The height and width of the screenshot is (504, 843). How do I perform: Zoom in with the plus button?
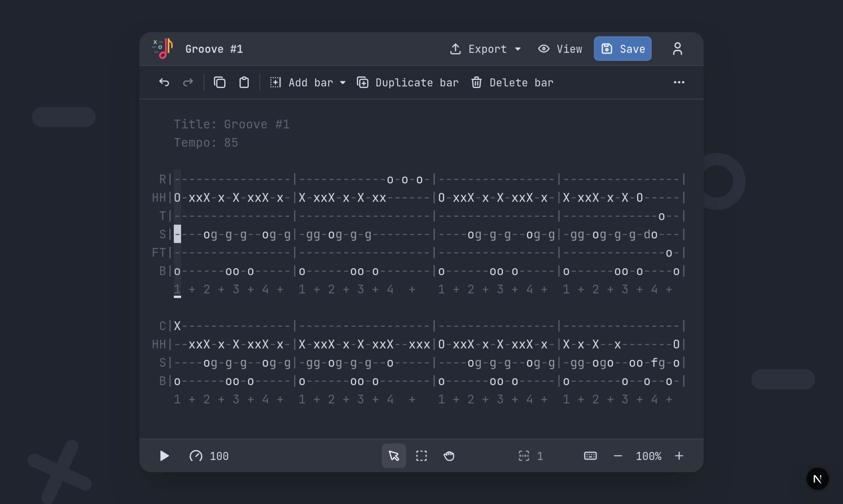pos(679,456)
